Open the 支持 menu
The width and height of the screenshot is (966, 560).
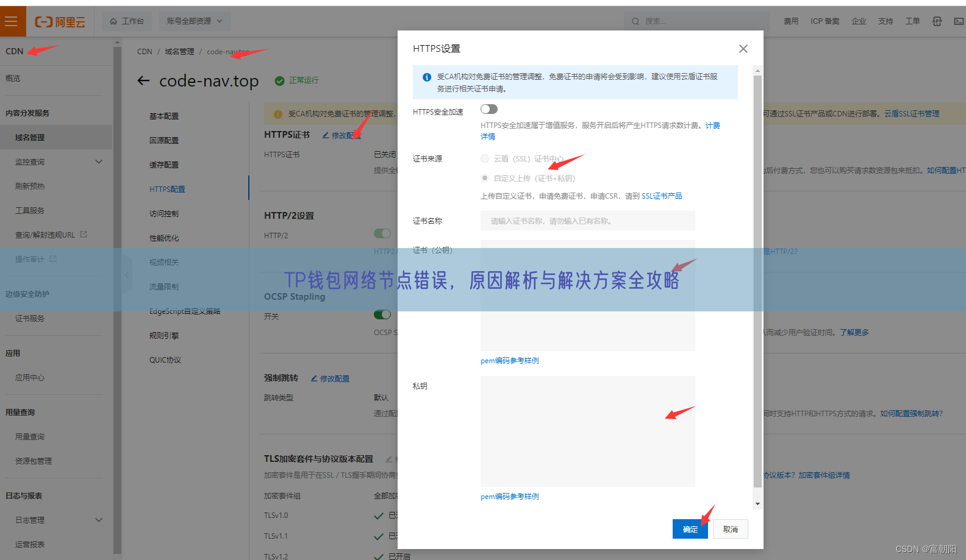885,21
